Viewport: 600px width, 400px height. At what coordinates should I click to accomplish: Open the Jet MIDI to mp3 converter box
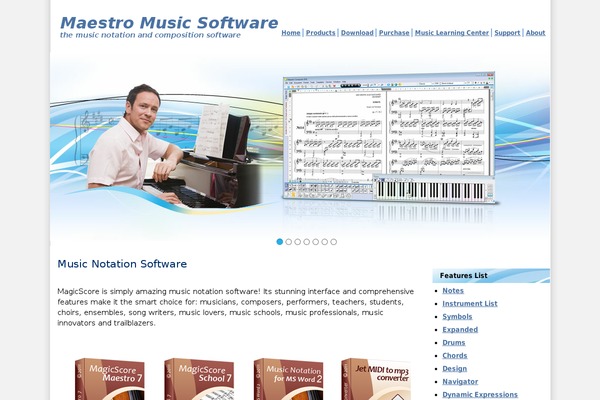[376, 379]
